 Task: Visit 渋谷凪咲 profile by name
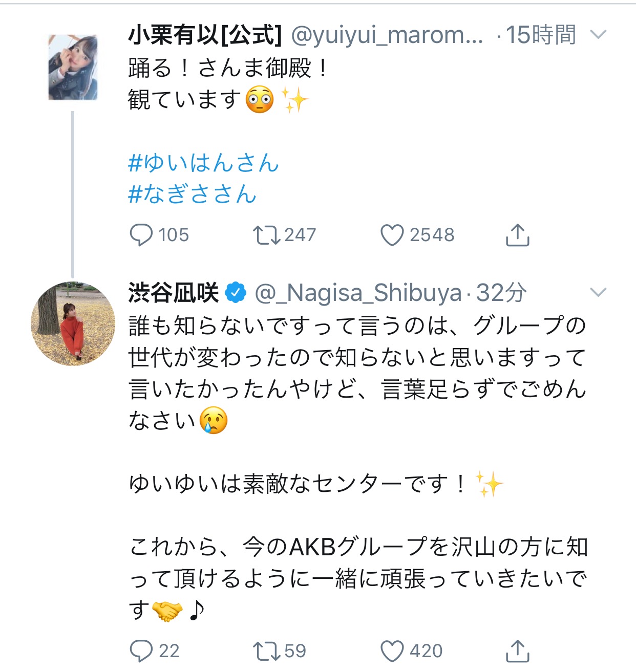173,293
